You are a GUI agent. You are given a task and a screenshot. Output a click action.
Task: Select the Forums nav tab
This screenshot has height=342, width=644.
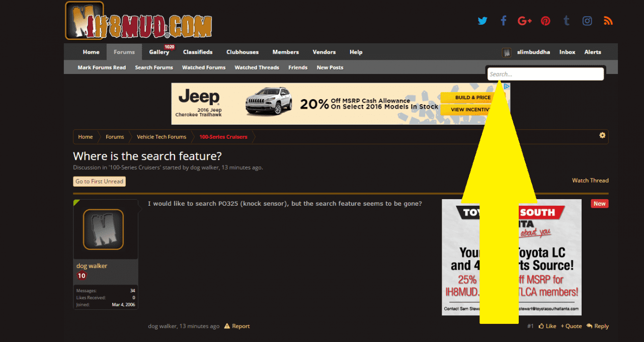point(124,52)
